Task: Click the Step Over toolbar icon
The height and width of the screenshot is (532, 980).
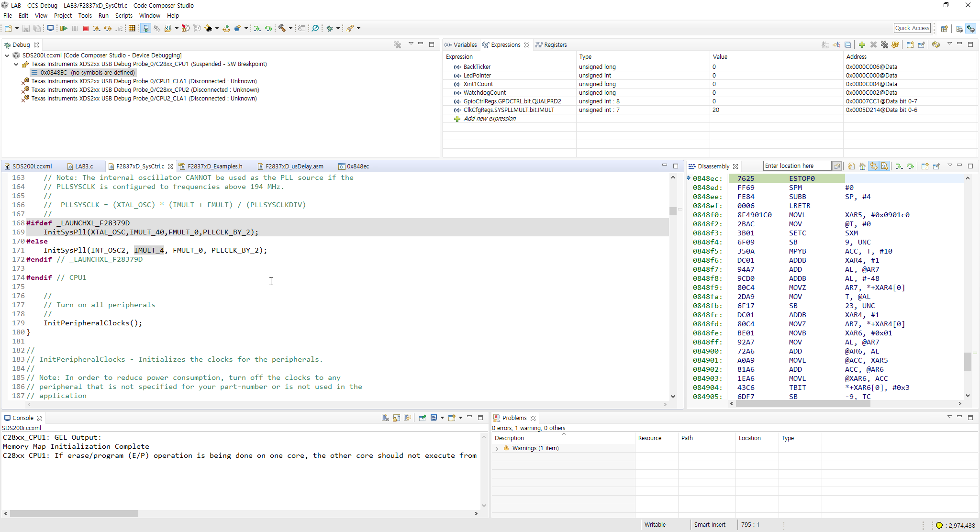Action: pos(108,29)
